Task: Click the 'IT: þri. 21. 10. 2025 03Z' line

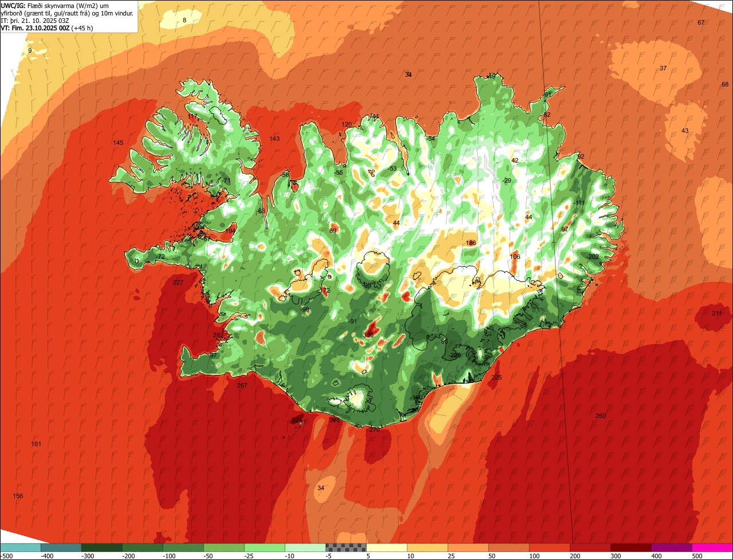Action: pyautogui.click(x=36, y=21)
